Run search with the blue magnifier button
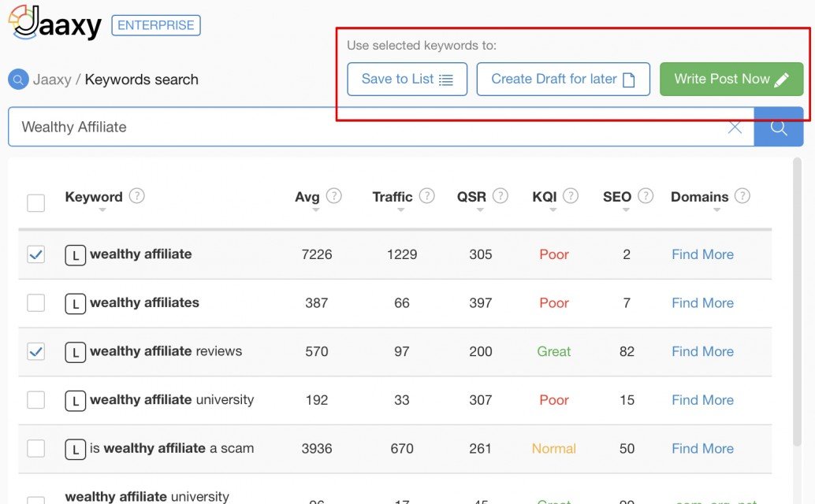 coord(779,127)
